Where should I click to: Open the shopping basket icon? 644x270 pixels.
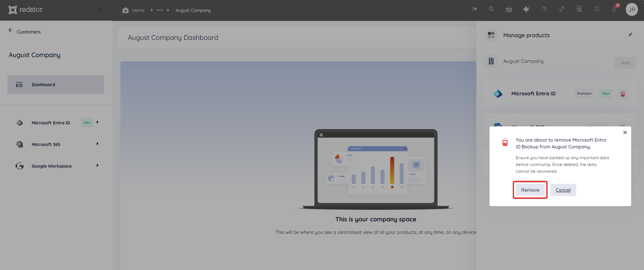(x=509, y=9)
